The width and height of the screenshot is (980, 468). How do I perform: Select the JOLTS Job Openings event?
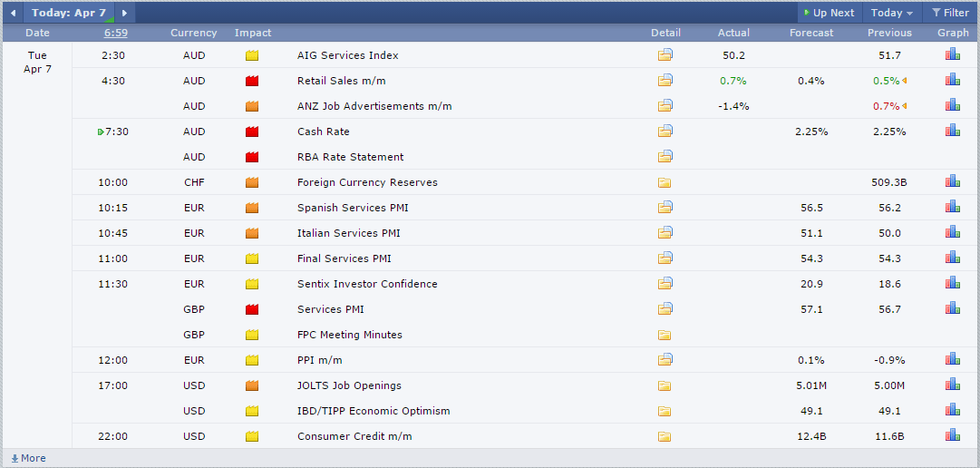pos(349,385)
